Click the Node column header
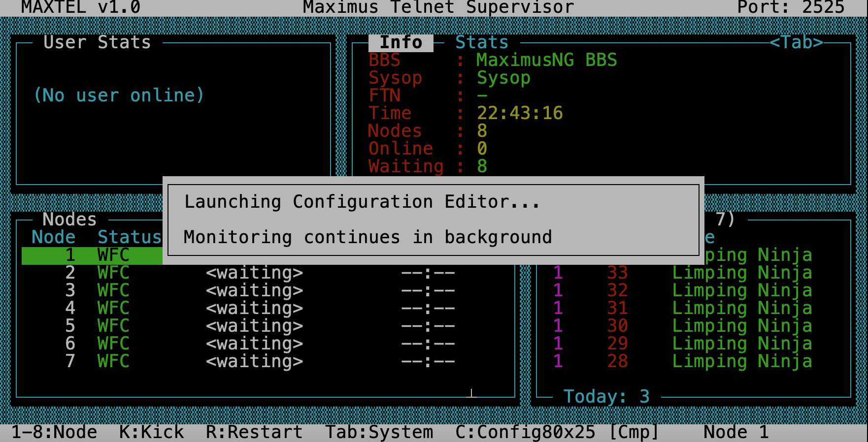This screenshot has width=868, height=442. pos(54,238)
